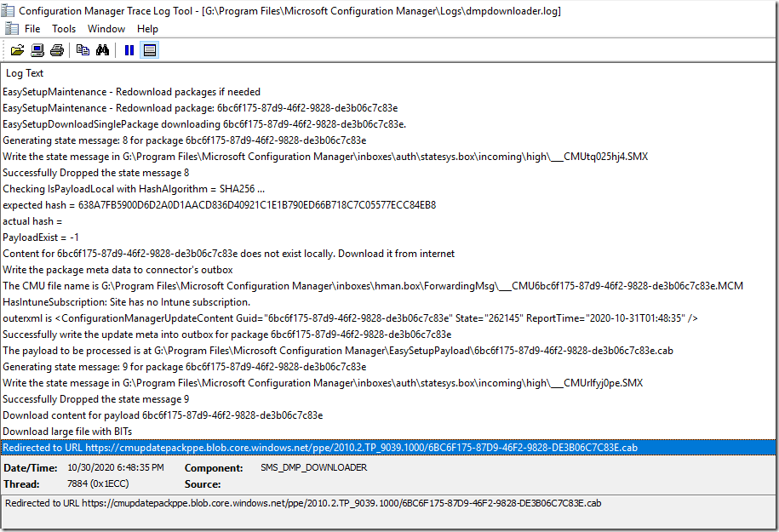The height and width of the screenshot is (532, 779).
Task: Open the Help menu
Action: (147, 29)
